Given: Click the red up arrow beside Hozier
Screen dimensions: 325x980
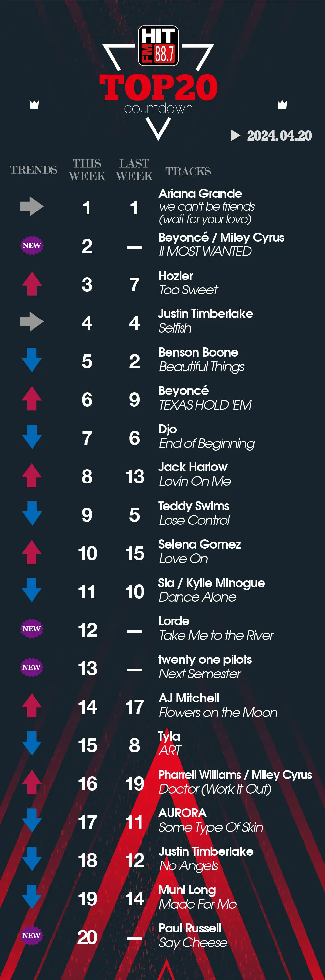Looking at the screenshot, I should tap(32, 284).
